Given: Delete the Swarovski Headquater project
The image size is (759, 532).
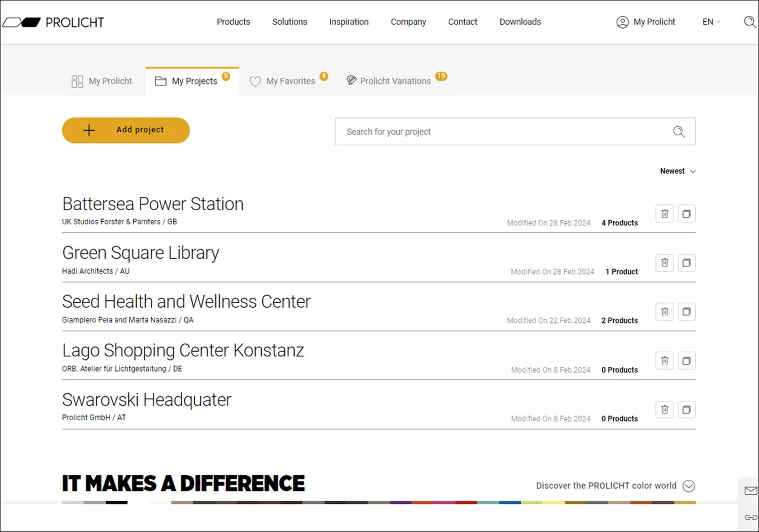Looking at the screenshot, I should click(664, 410).
